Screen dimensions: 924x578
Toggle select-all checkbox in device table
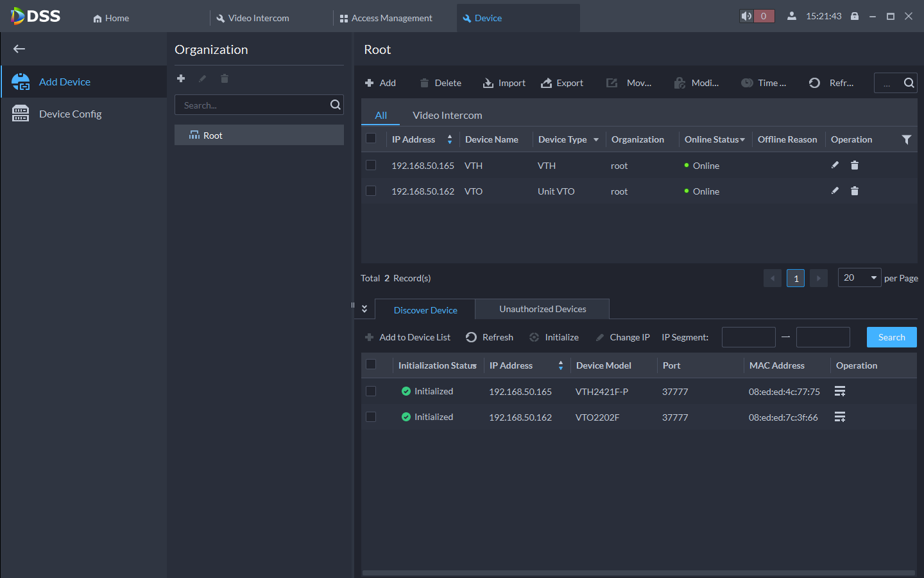371,139
